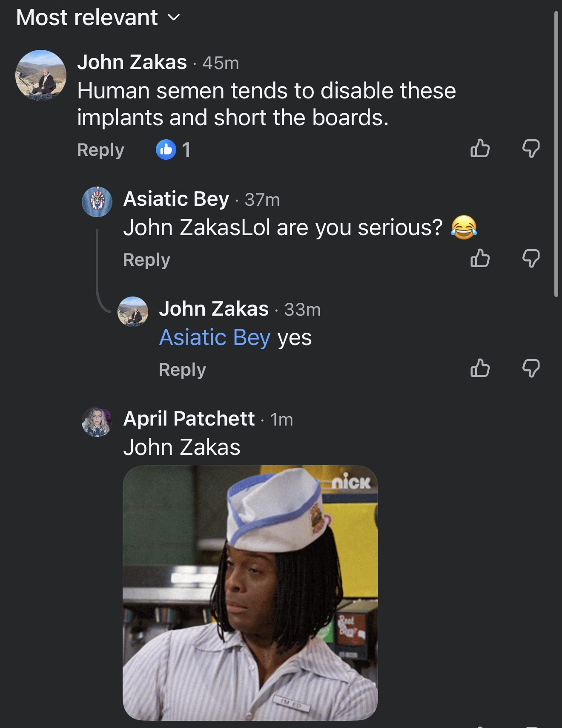Dislike John Zakas's "yes" reply

pyautogui.click(x=531, y=368)
